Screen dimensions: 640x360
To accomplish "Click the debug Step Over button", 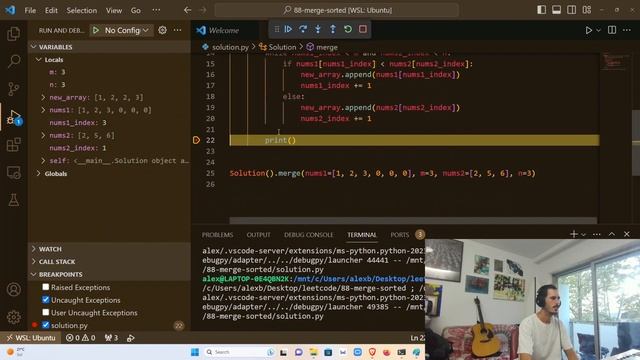I will 303,29.
